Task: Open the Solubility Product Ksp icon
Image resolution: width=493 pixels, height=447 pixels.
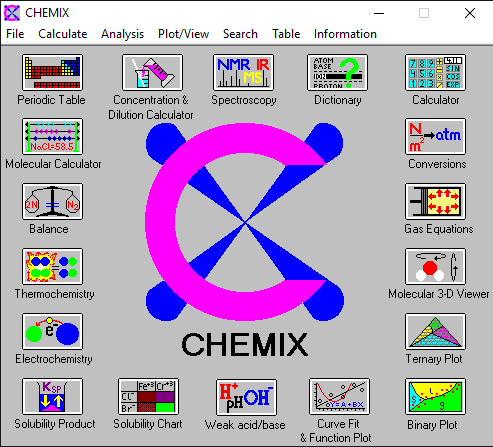Action: point(52,396)
